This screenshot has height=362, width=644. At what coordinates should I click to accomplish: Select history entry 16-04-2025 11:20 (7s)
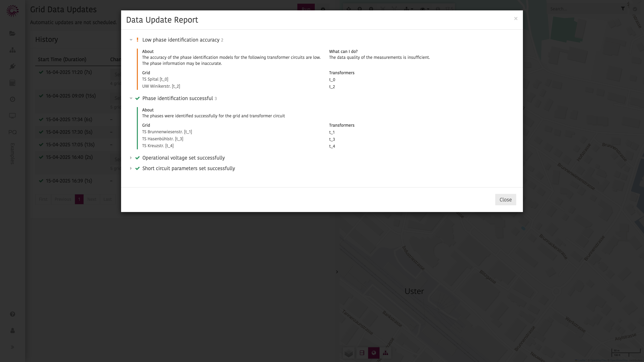pyautogui.click(x=69, y=72)
